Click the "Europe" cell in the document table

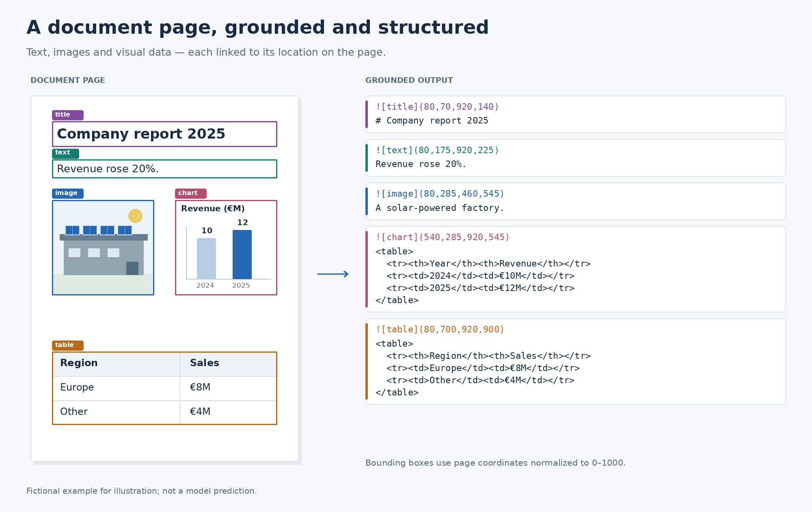(117, 388)
